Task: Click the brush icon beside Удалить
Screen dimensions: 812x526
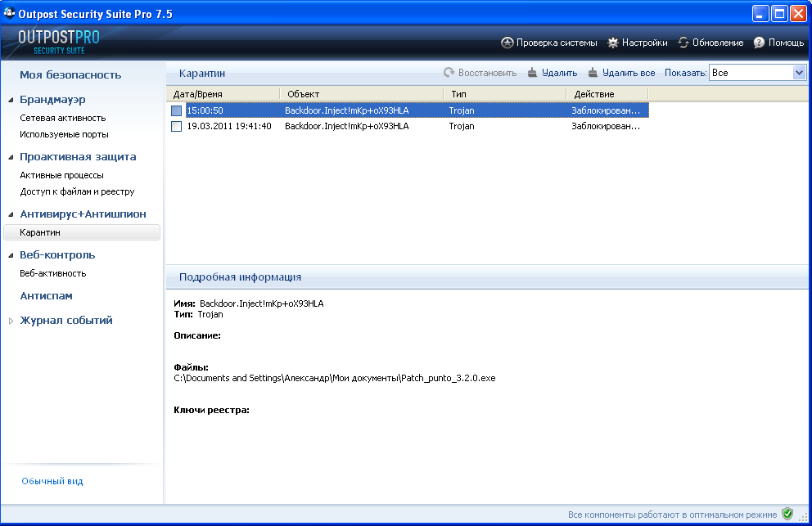Action: [x=532, y=73]
